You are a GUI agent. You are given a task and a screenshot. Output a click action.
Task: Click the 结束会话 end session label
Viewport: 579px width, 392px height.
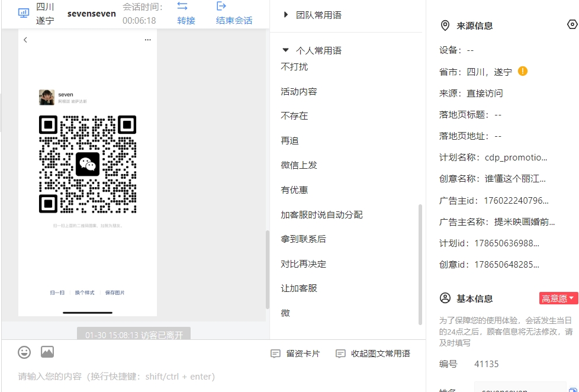pyautogui.click(x=234, y=20)
